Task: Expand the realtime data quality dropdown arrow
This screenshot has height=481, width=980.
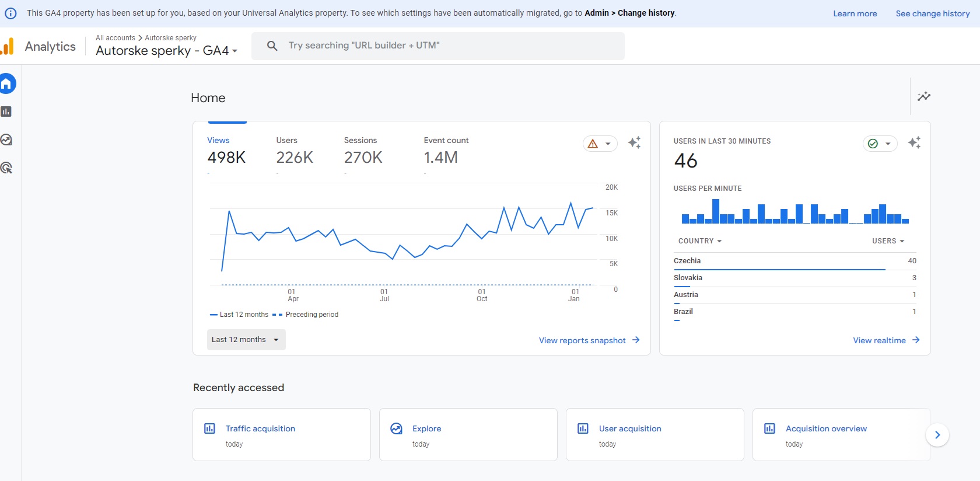Action: [888, 144]
